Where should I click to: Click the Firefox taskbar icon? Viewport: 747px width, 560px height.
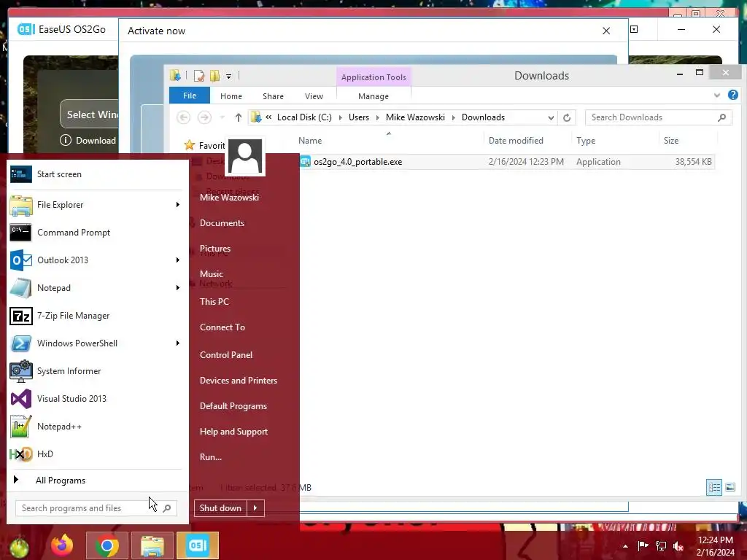tap(62, 545)
